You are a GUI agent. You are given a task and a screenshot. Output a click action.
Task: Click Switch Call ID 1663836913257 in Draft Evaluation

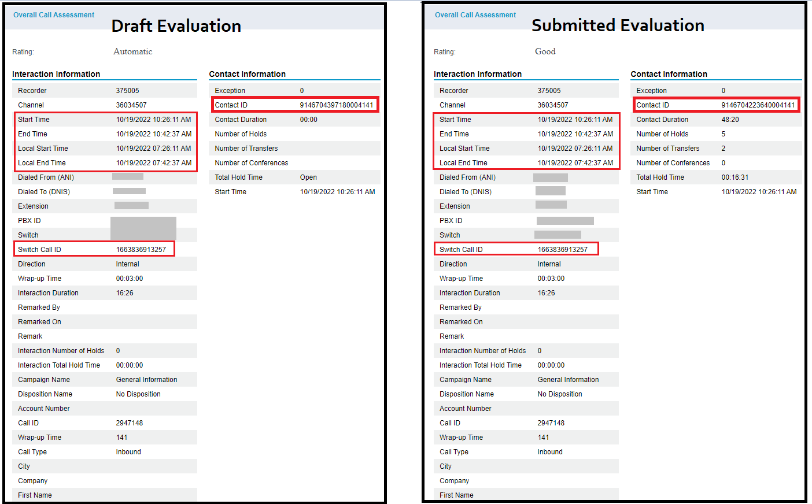[141, 250]
